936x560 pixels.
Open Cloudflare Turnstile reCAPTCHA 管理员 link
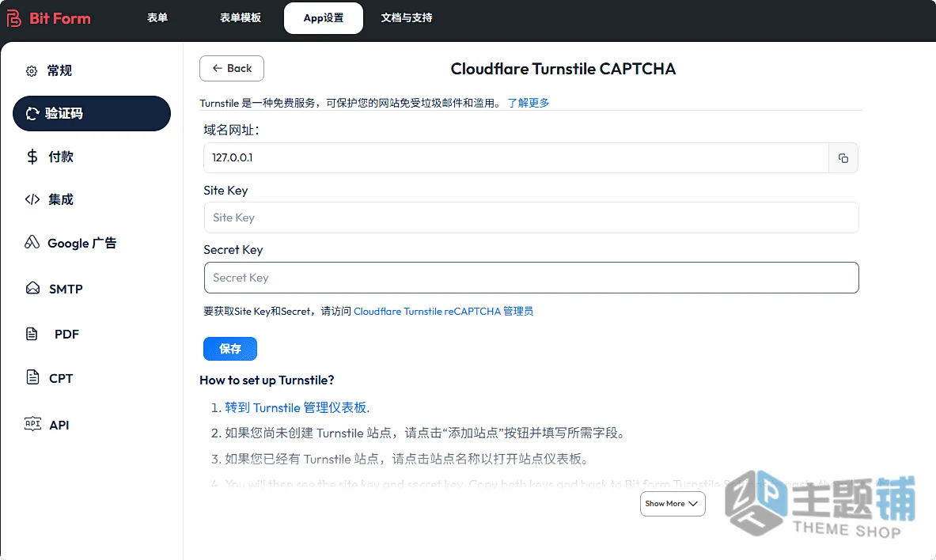click(444, 311)
